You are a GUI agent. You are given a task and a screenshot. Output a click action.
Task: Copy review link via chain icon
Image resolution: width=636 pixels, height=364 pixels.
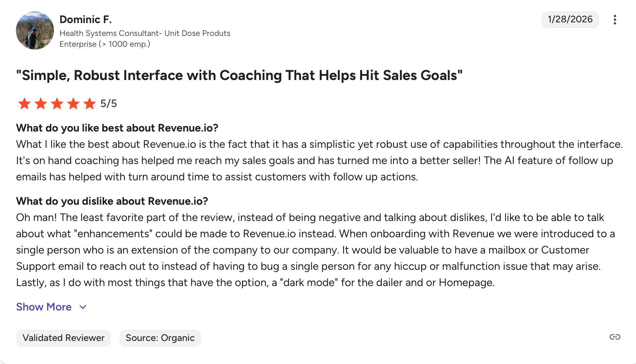tap(615, 337)
